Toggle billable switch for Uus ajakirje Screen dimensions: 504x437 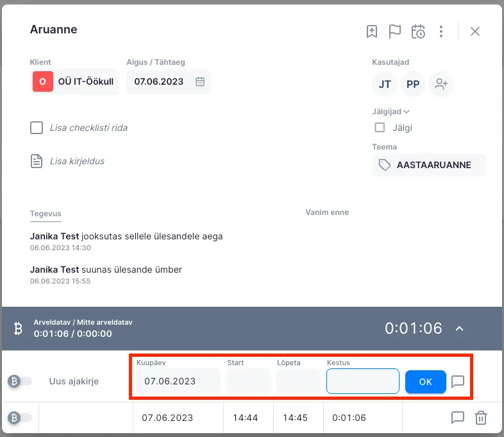pos(20,381)
